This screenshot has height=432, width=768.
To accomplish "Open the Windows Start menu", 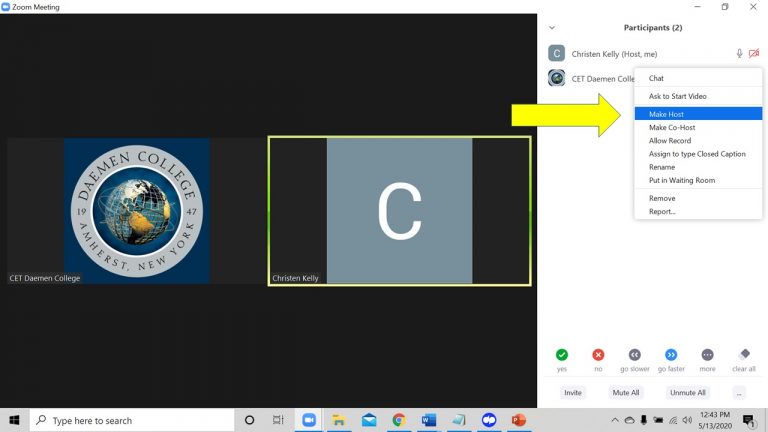I will [14, 420].
